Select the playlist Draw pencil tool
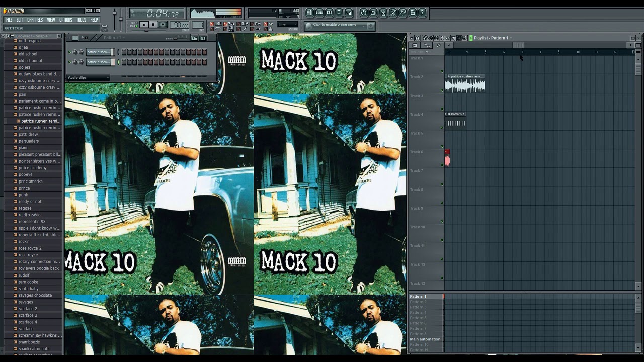Viewport: 644px width, 362px height. tap(425, 38)
